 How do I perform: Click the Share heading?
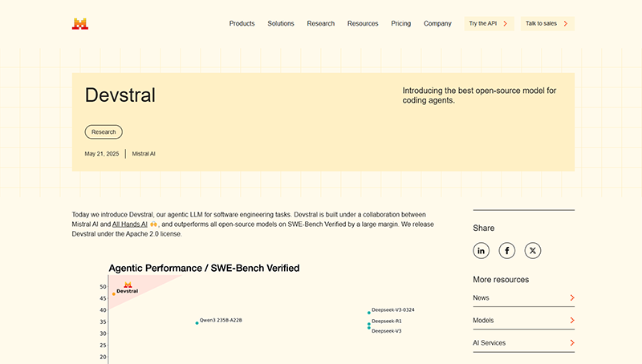[x=484, y=229]
